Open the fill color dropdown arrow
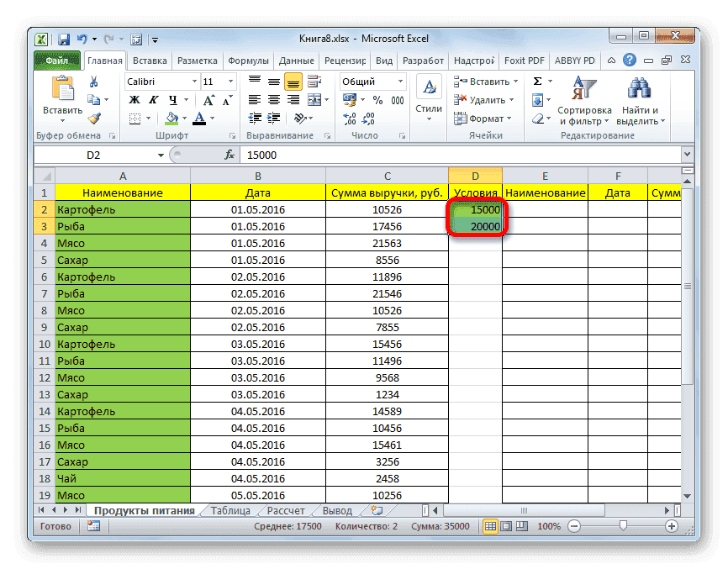Image resolution: width=728 pixels, height=569 pixels. point(186,118)
